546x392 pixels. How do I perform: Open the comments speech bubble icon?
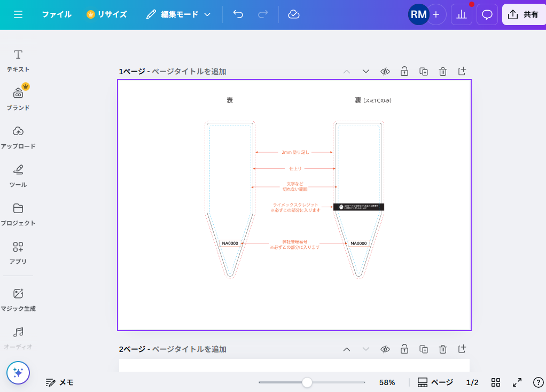pyautogui.click(x=487, y=14)
